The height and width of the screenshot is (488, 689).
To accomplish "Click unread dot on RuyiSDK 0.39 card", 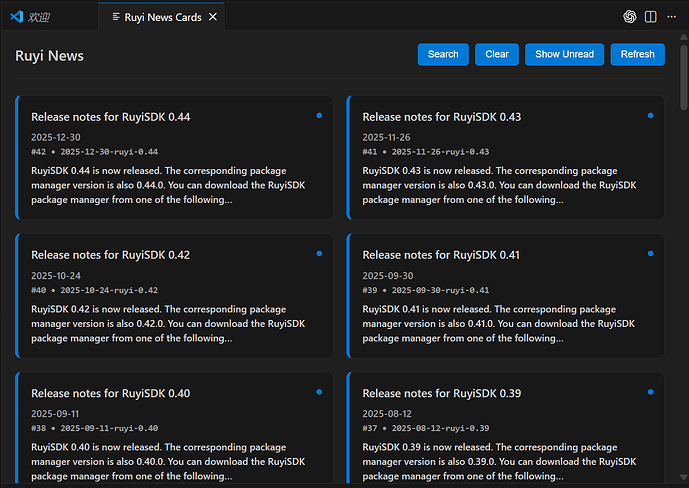I will [x=650, y=392].
